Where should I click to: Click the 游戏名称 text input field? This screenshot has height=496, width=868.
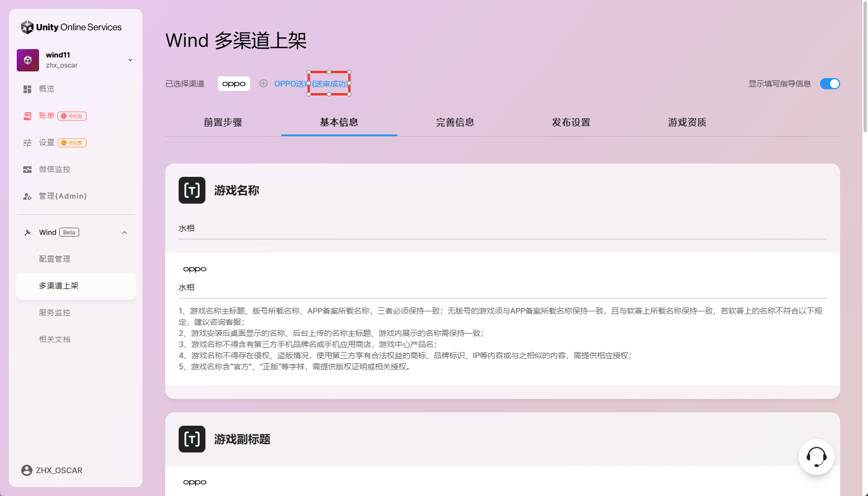pos(502,229)
